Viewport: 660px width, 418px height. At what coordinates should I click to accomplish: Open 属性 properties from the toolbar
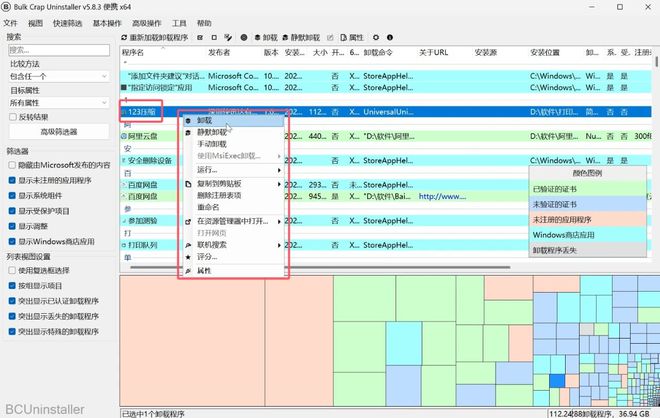coord(352,37)
